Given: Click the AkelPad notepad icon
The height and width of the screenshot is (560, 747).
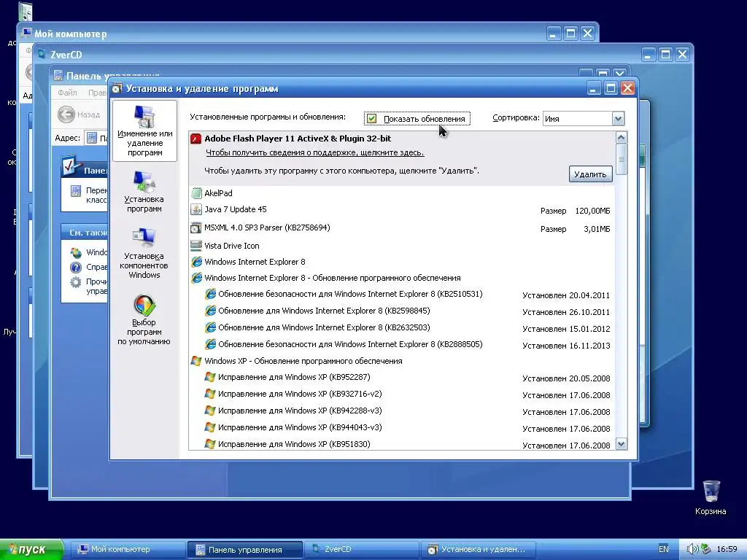Looking at the screenshot, I should point(196,192).
